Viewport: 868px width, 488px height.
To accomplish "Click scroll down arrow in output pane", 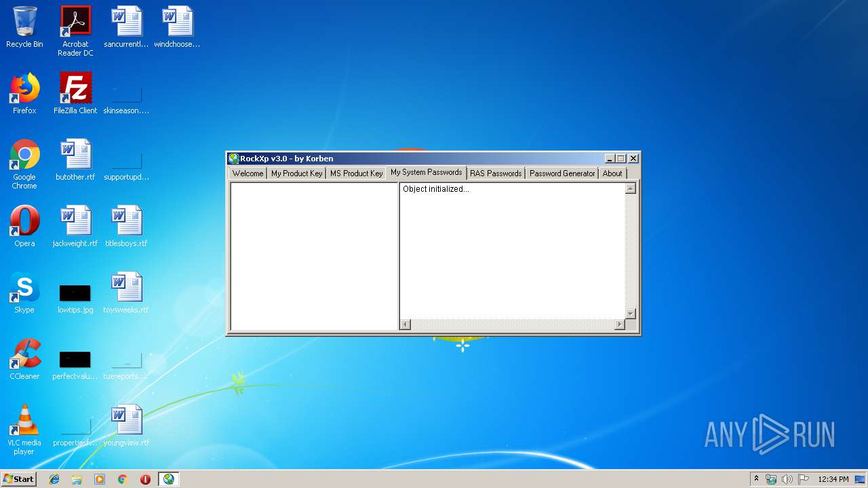I will (631, 314).
